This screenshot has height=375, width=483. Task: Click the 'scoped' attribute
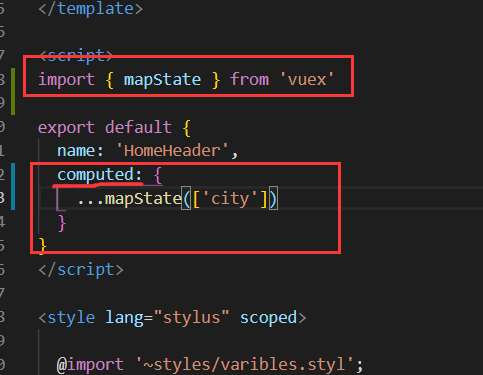pos(268,318)
